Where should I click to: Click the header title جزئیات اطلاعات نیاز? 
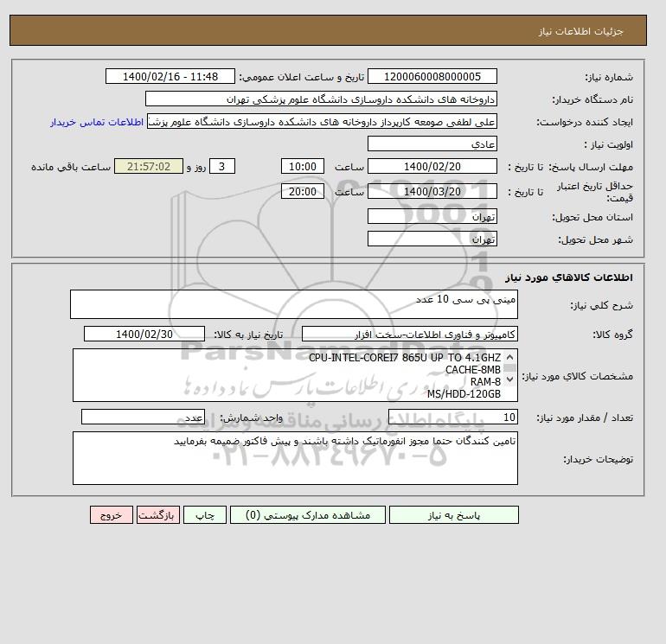point(580,31)
